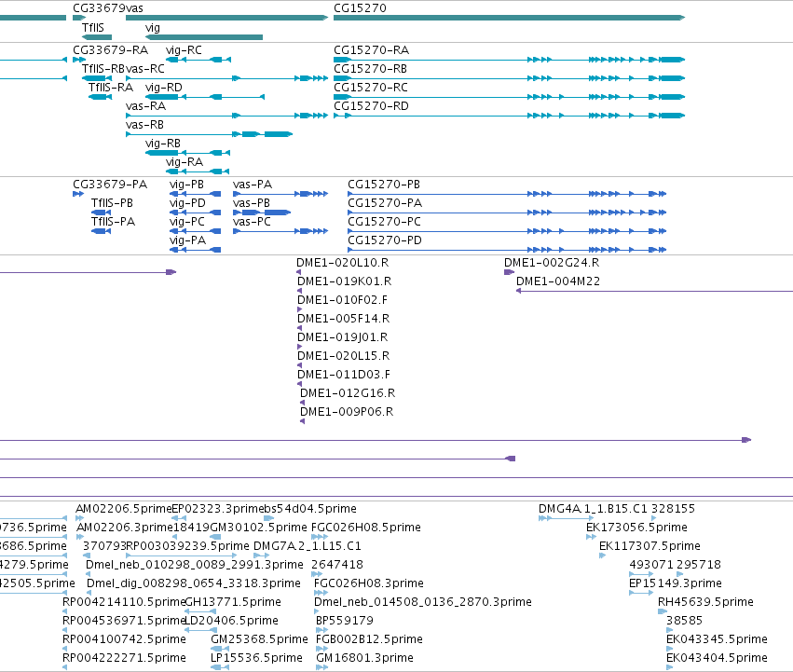Select protein vas-PB label
Image resolution: width=793 pixels, height=672 pixels.
252,203
